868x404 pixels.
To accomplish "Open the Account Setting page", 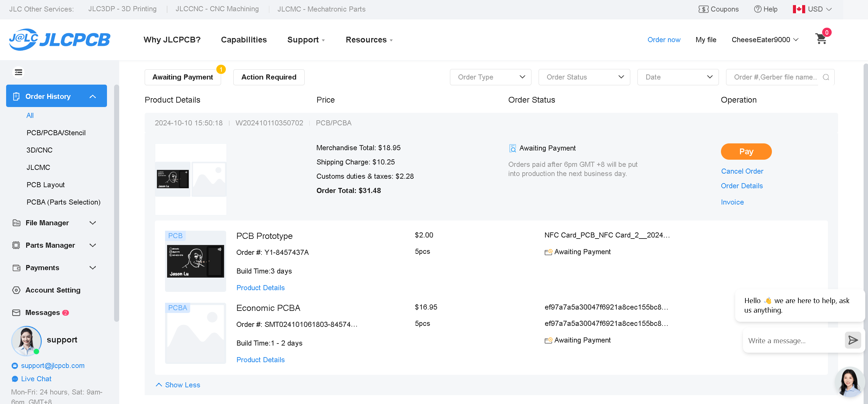I will click(x=53, y=290).
